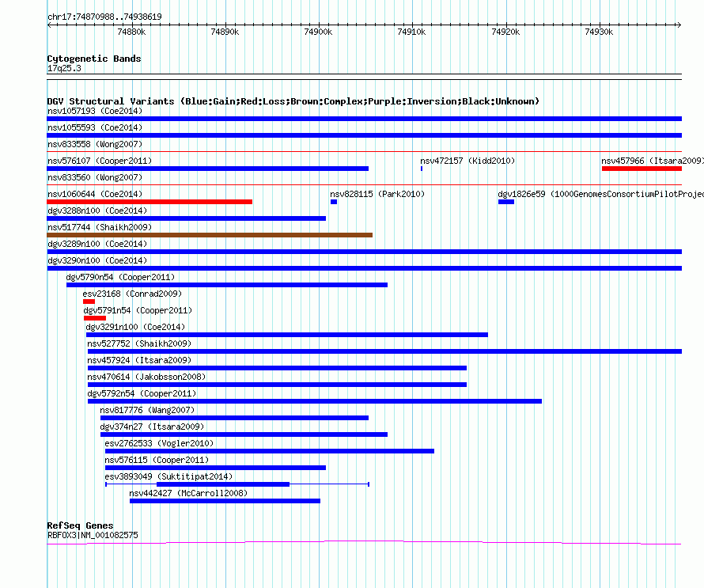Image resolution: width=704 pixels, height=588 pixels.
Task: Click the brown nsv517744 complex variant bar
Action: click(x=210, y=235)
